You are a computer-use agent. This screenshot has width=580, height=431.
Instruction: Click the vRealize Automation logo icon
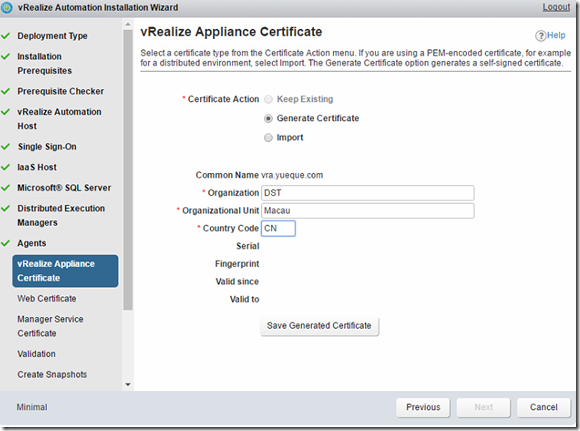[7, 7]
